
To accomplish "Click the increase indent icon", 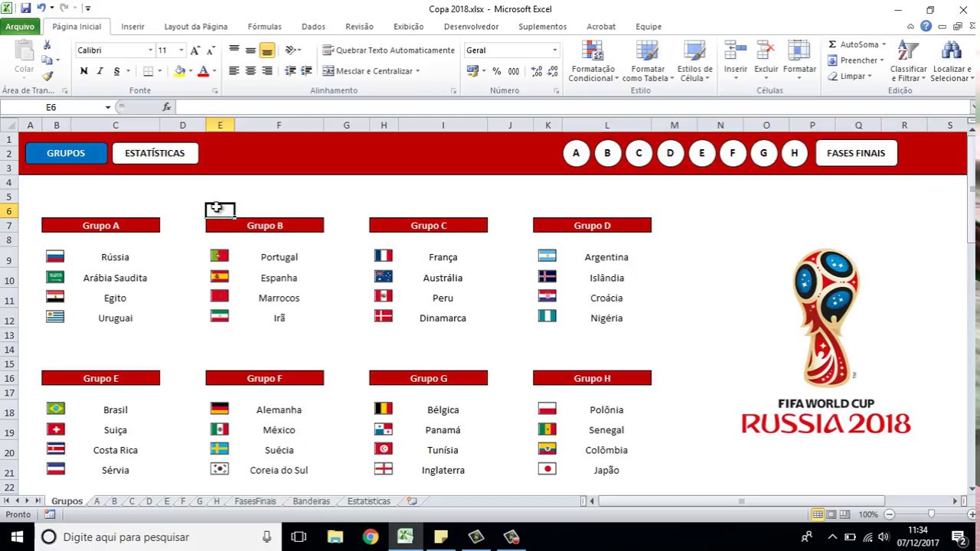I will [x=306, y=70].
